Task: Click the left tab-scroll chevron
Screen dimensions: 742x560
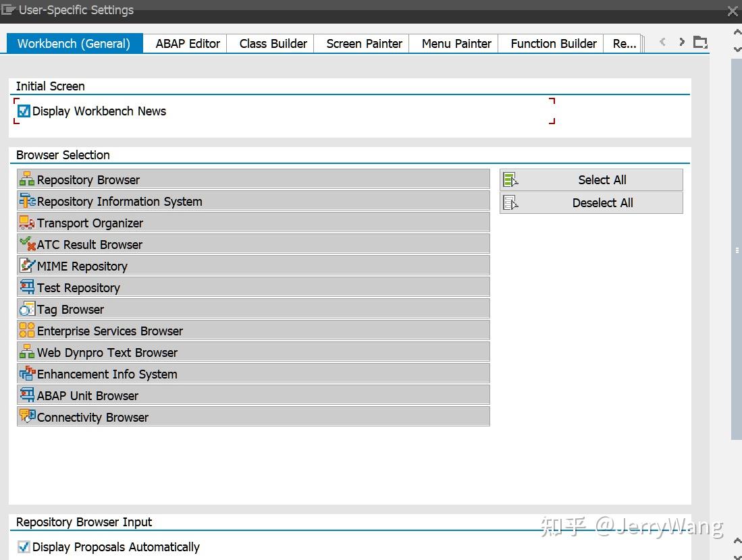Action: tap(662, 41)
